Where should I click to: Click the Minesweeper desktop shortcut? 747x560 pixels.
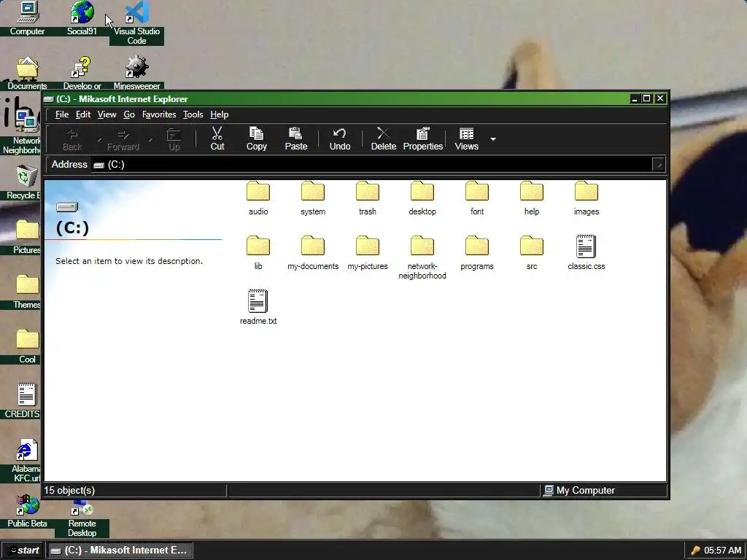click(136, 73)
